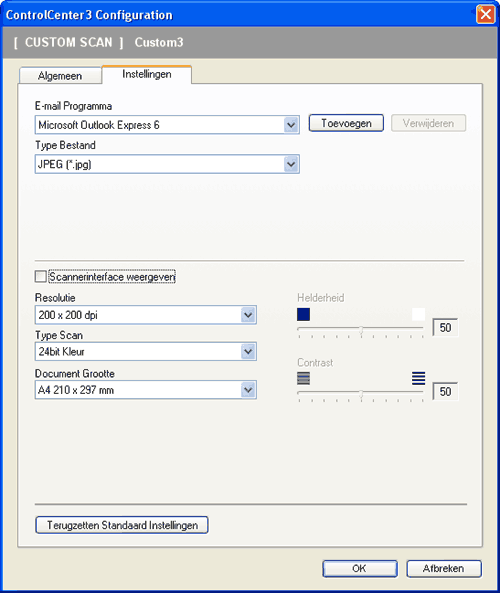Confirm settings with the OK button
The width and height of the screenshot is (500, 593).
(x=360, y=568)
